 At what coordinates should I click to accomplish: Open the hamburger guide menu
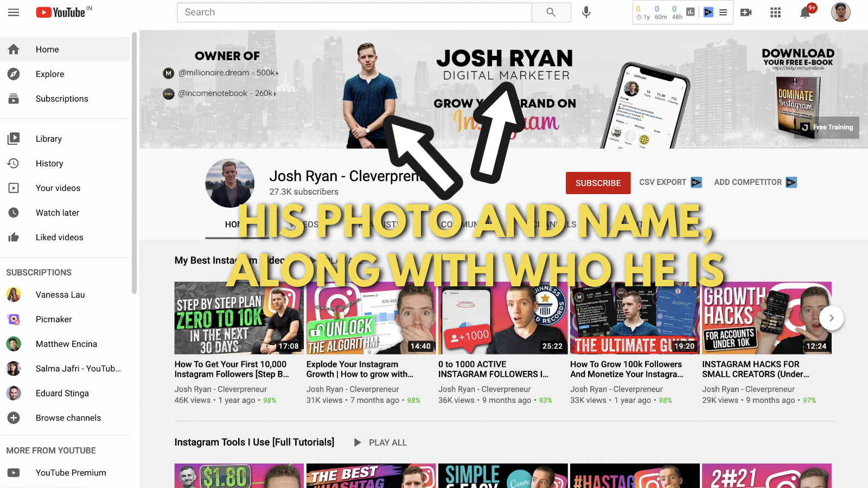14,12
